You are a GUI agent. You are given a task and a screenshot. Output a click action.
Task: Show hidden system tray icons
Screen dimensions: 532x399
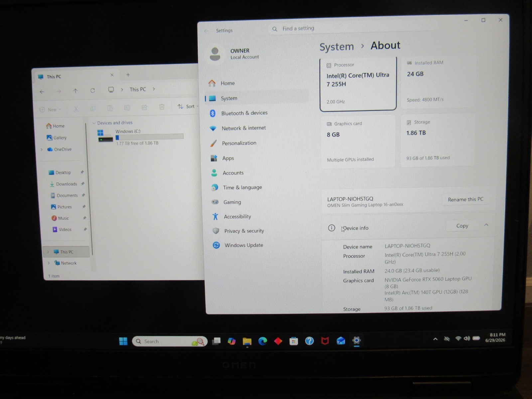tap(435, 339)
